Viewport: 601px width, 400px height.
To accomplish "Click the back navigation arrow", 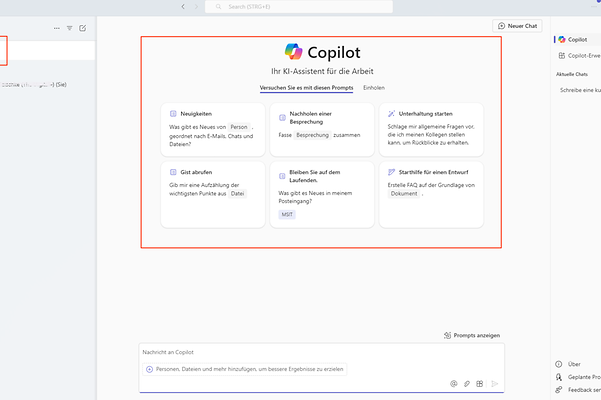I will point(183,7).
